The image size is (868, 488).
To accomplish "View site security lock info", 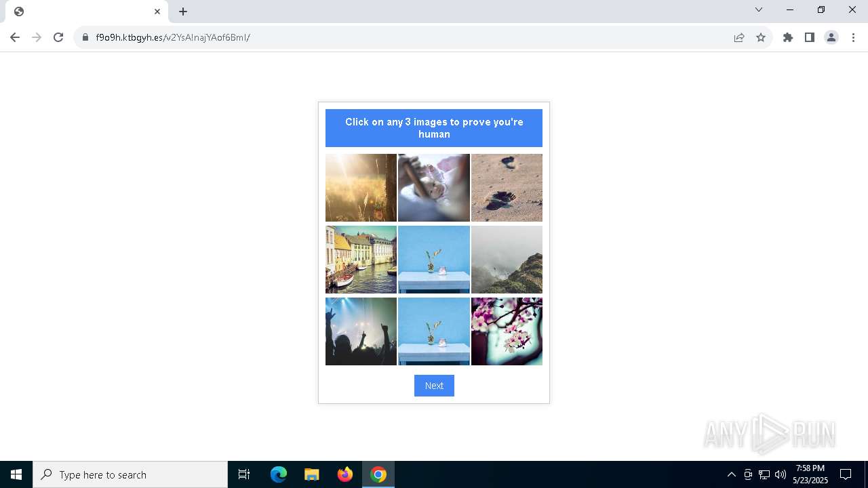I will coord(85,37).
